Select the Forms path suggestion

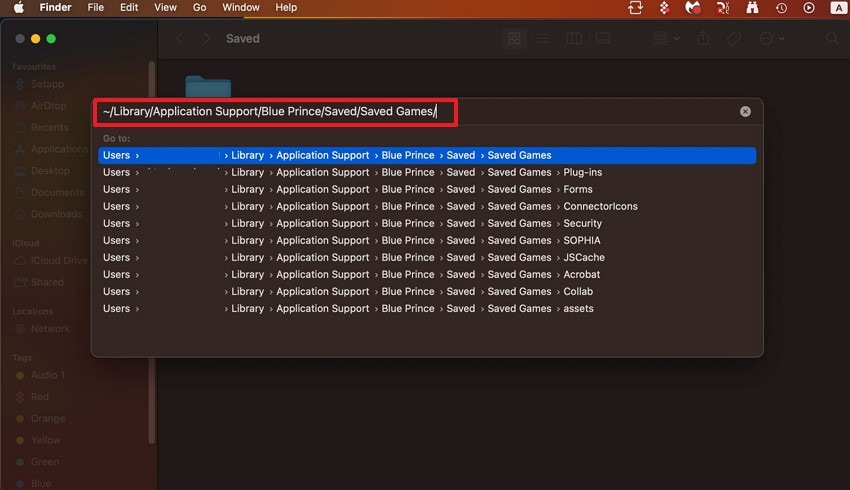click(x=427, y=189)
